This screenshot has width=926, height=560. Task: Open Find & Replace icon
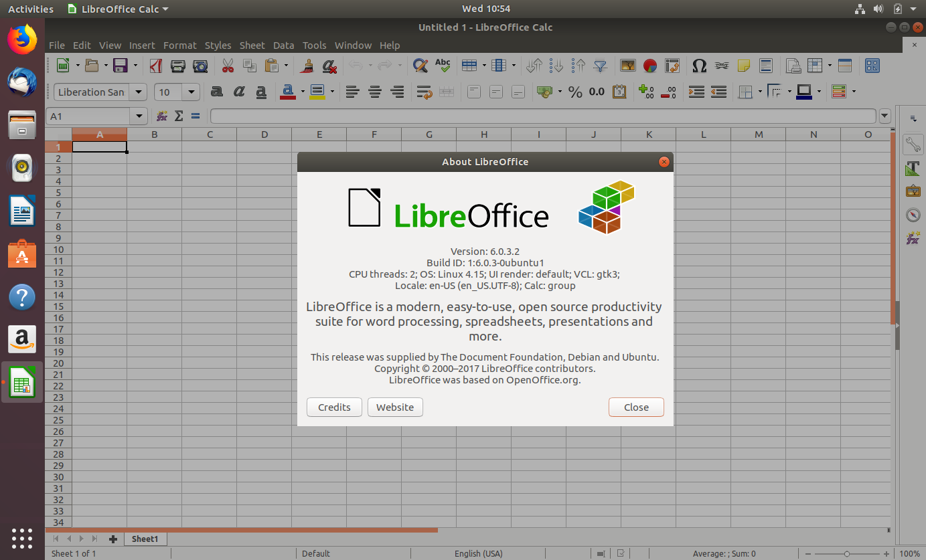click(420, 66)
